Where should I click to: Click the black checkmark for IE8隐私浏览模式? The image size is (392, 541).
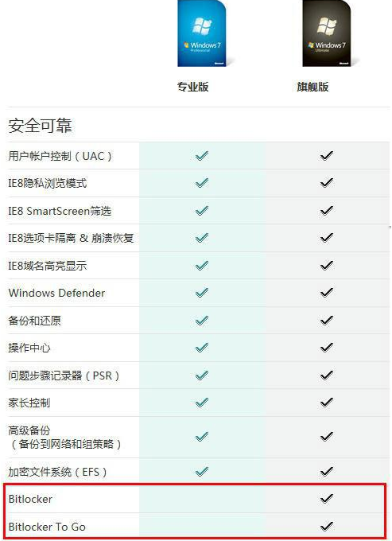point(327,182)
